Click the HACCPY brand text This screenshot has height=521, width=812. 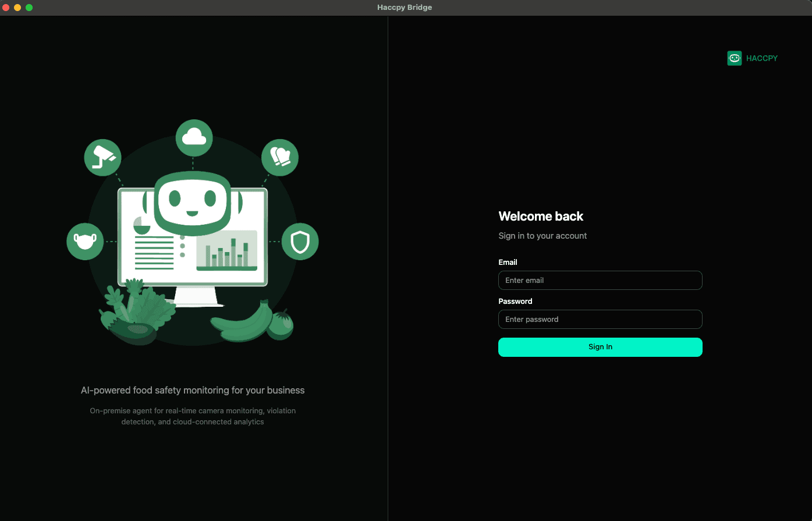coord(762,58)
